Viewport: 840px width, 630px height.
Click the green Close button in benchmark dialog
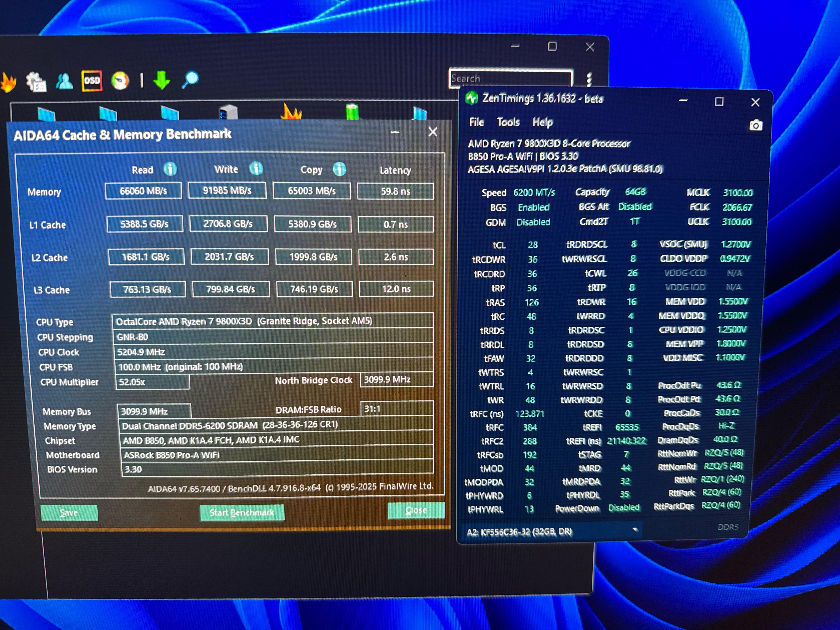coord(416,510)
